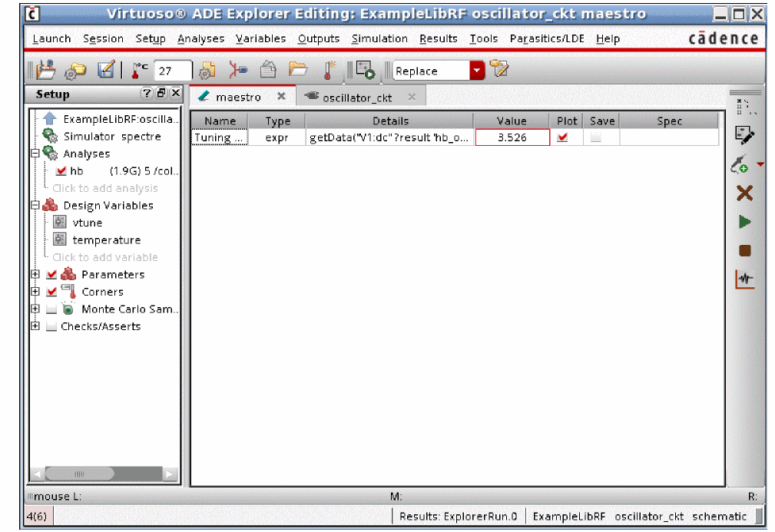775x532 pixels.
Task: Click the edit outputs pencil icon
Action: [744, 135]
